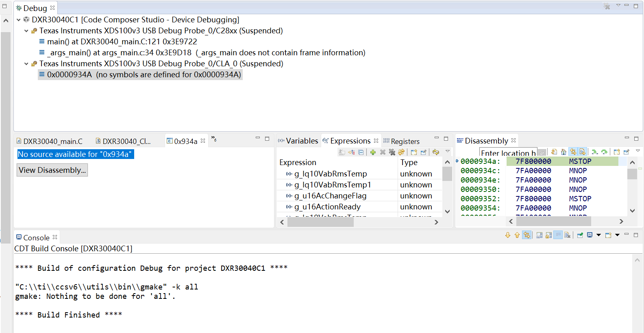
Task: Select main() stack frame at DXR30040_main.C:121
Action: (122, 41)
